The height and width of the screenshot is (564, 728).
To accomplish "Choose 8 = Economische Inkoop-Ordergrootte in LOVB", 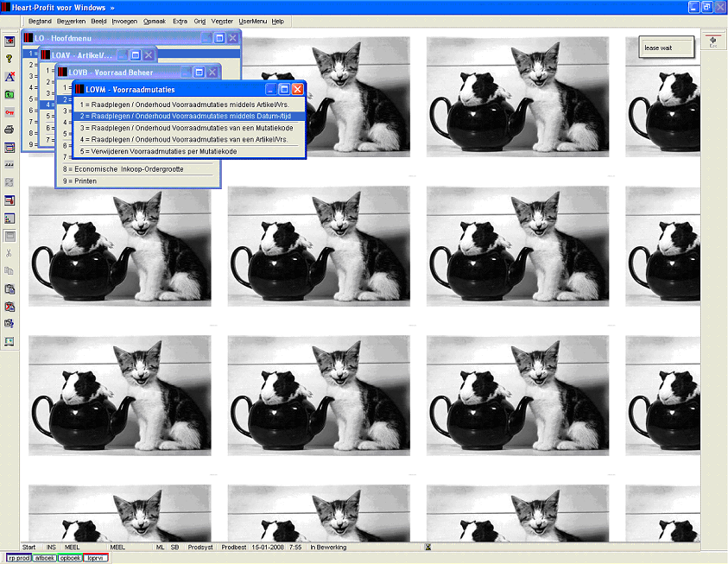I will 137,169.
